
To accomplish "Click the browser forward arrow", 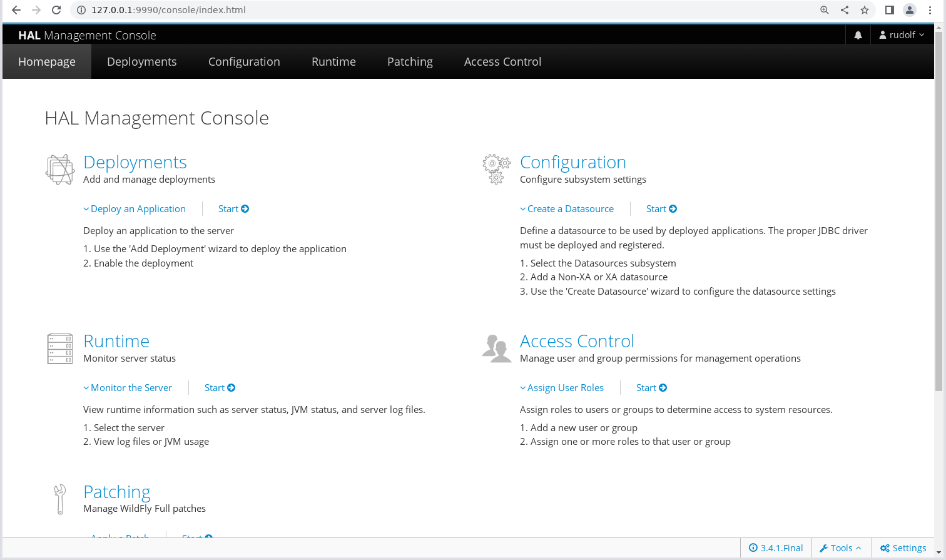I will pyautogui.click(x=36, y=10).
